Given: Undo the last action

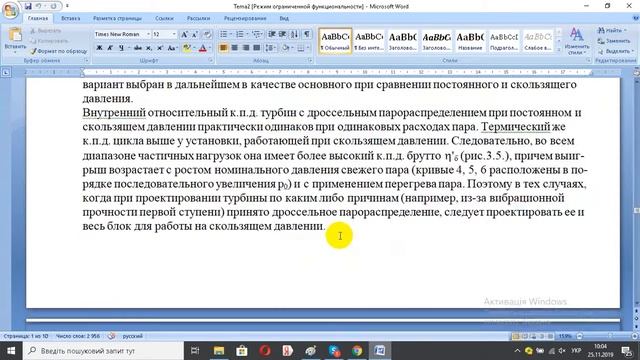Looking at the screenshot, I should tap(39, 6).
